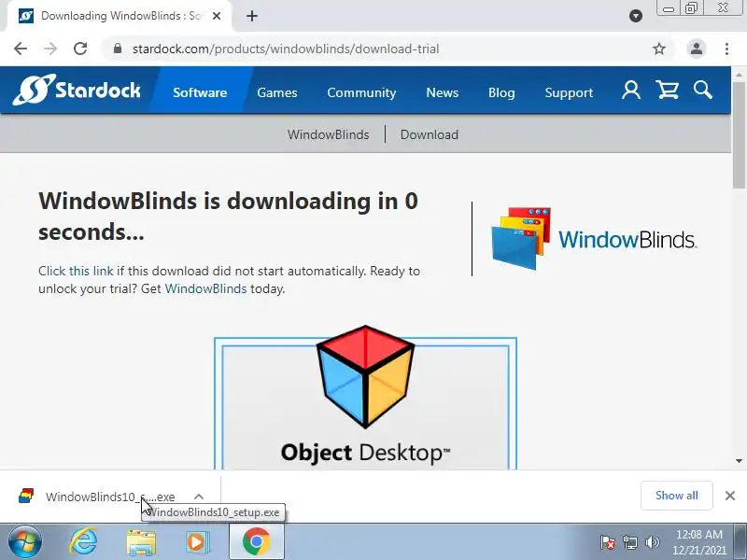Launch Windows Media Player from taskbar
Viewport: 747px width, 560px height.
tap(196, 542)
